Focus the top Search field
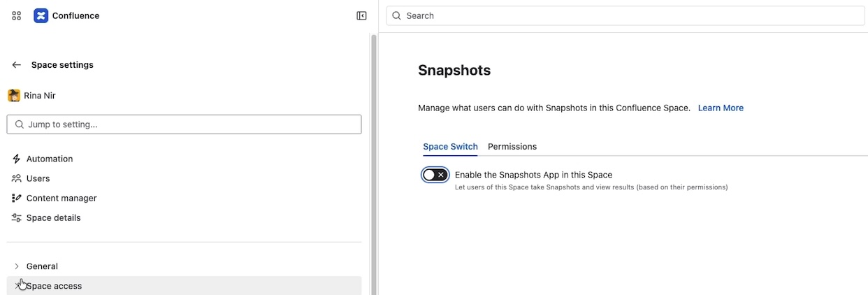This screenshot has width=868, height=295. [625, 15]
